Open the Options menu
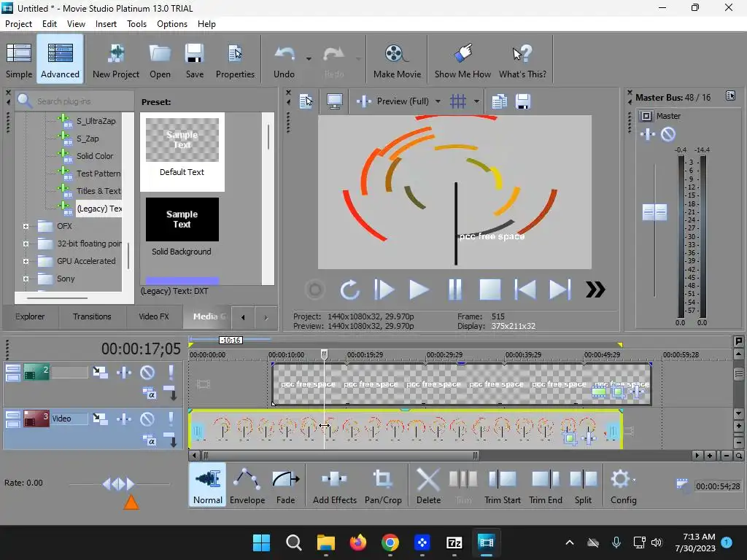Image resolution: width=747 pixels, height=560 pixels. pos(172,24)
